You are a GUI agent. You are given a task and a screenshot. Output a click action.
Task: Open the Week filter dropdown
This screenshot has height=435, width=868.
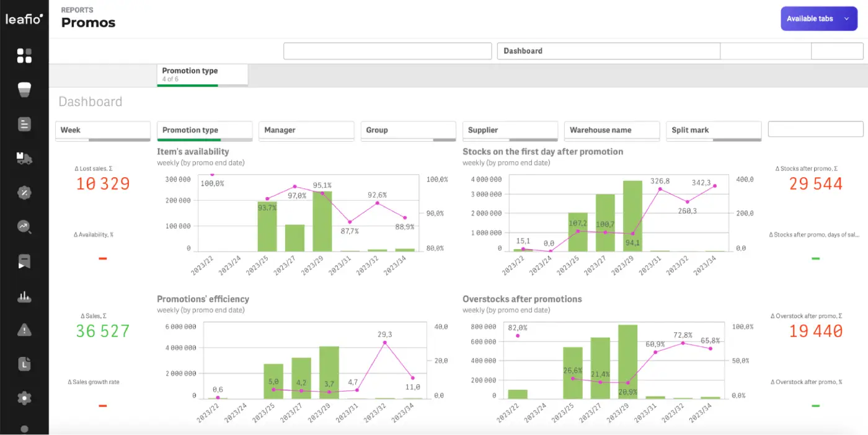coord(103,130)
